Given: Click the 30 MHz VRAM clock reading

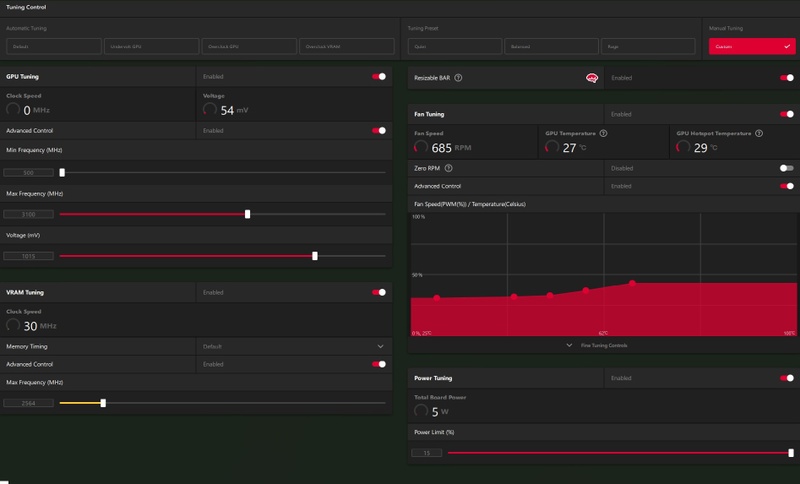Looking at the screenshot, I should click(x=40, y=326).
